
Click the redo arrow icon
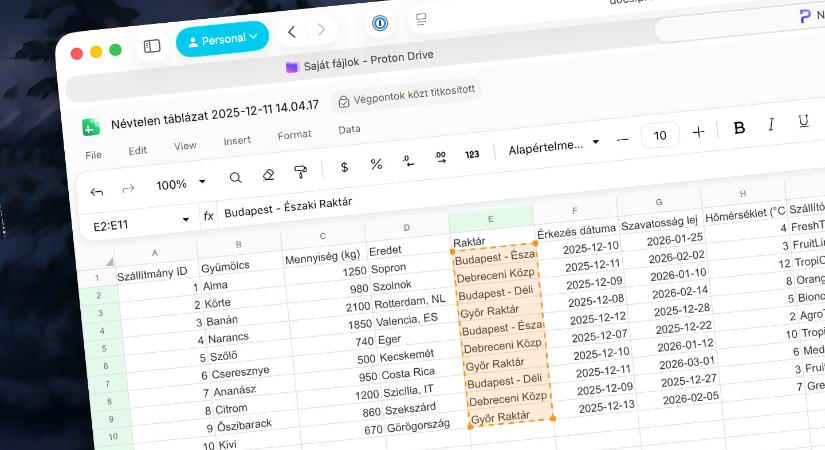128,189
